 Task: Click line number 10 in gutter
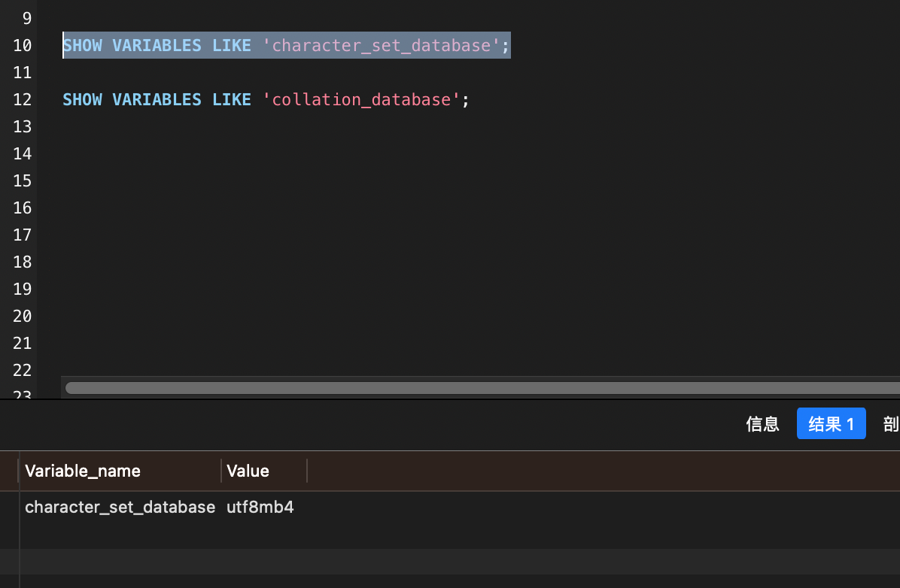pos(23,46)
